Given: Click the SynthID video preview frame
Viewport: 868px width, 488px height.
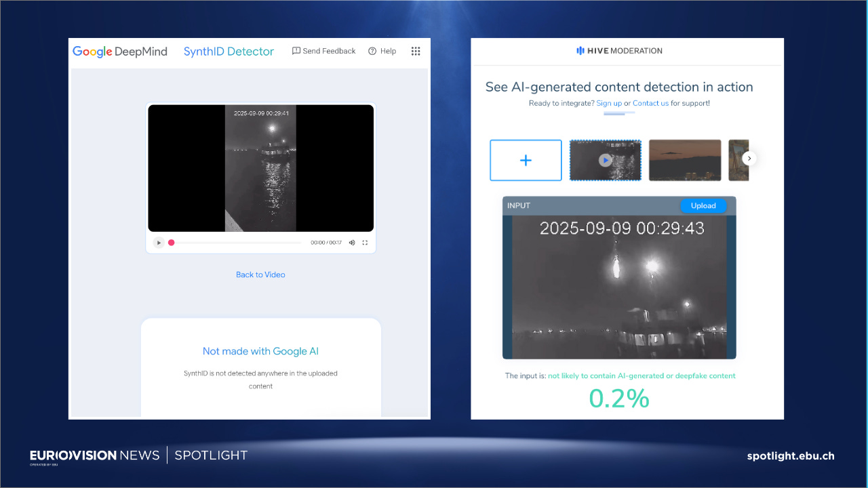Looking at the screenshot, I should [x=261, y=168].
